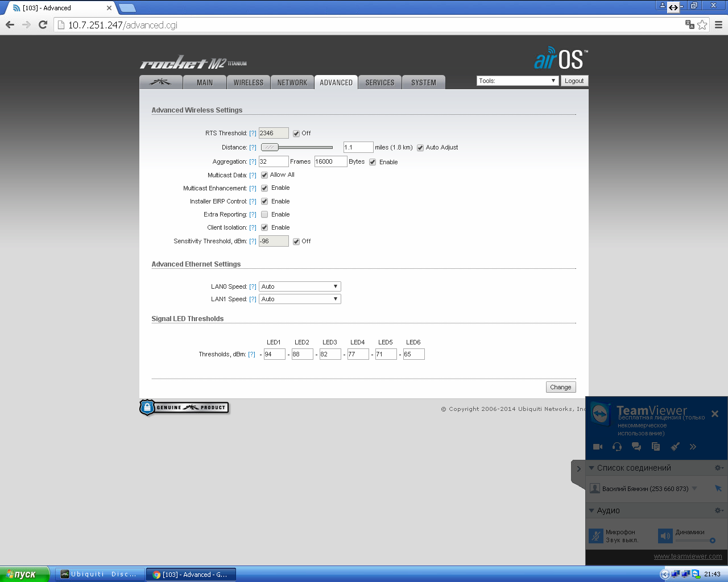Click the Chrome user profile icon
The width and height of the screenshot is (728, 582).
click(x=662, y=6)
